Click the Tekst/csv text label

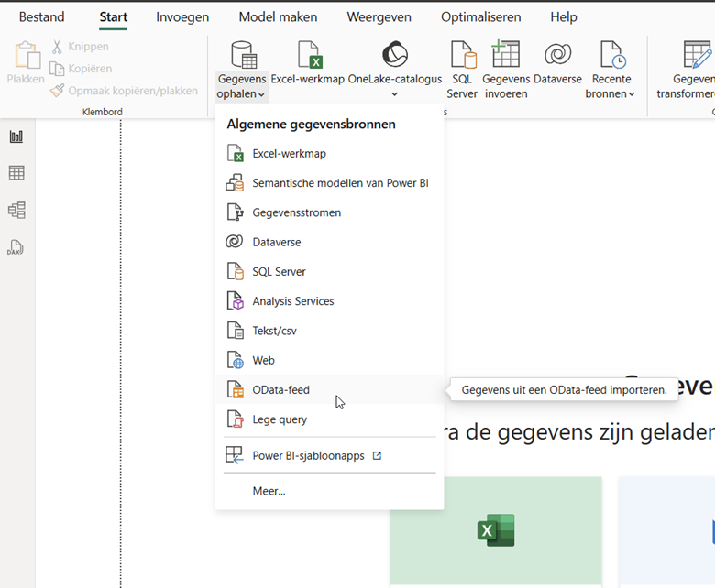point(274,331)
